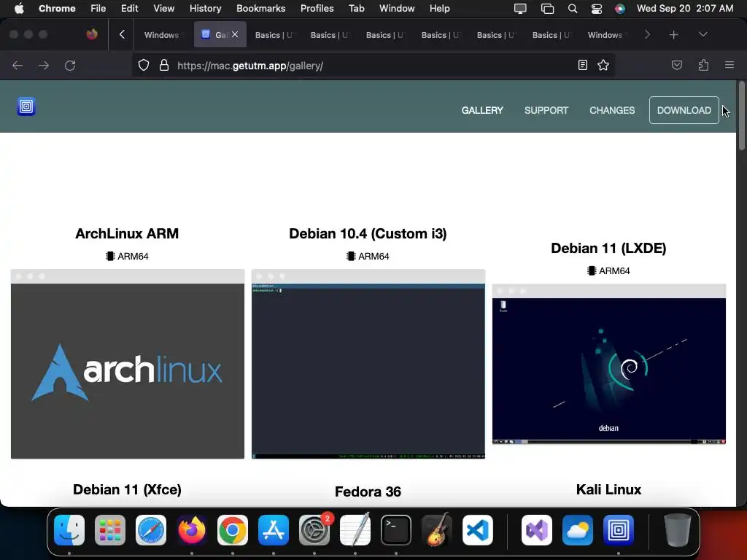
Task: Click the Firefox icon in the tab bar
Action: [x=92, y=34]
